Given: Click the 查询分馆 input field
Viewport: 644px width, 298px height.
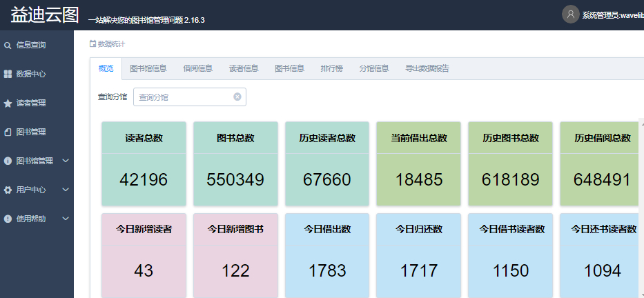Looking at the screenshot, I should pyautogui.click(x=183, y=97).
